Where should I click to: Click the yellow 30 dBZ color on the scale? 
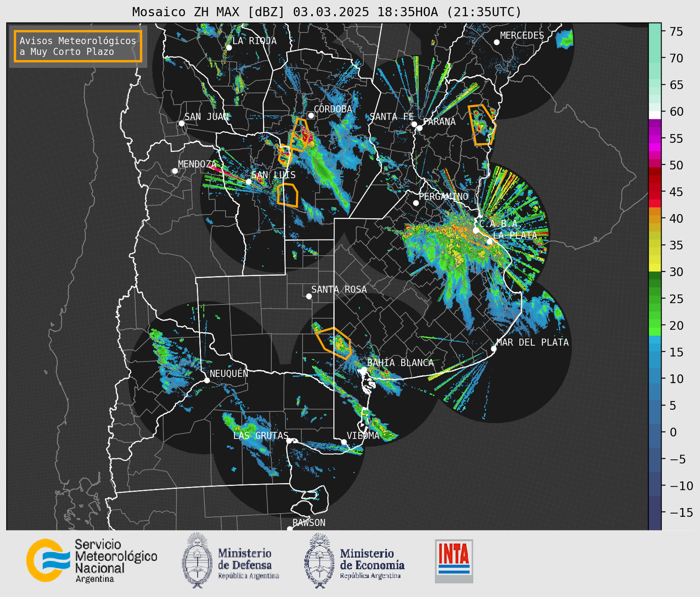pyautogui.click(x=655, y=268)
